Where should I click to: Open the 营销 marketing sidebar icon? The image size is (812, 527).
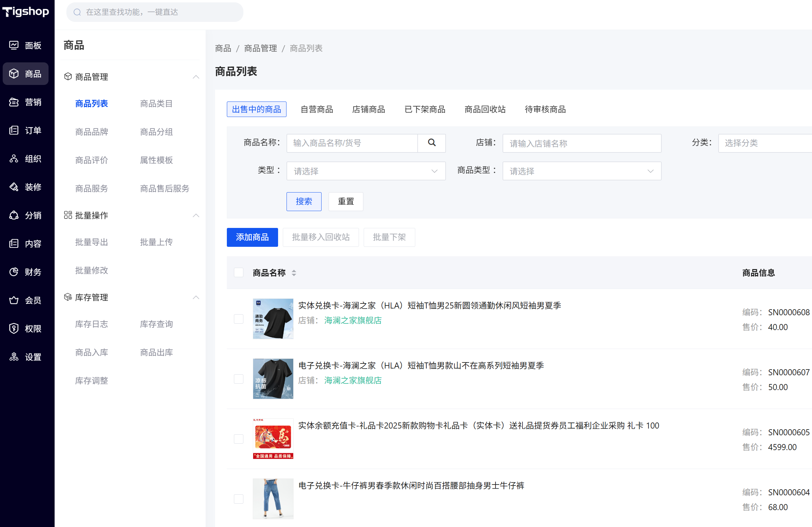pyautogui.click(x=13, y=102)
